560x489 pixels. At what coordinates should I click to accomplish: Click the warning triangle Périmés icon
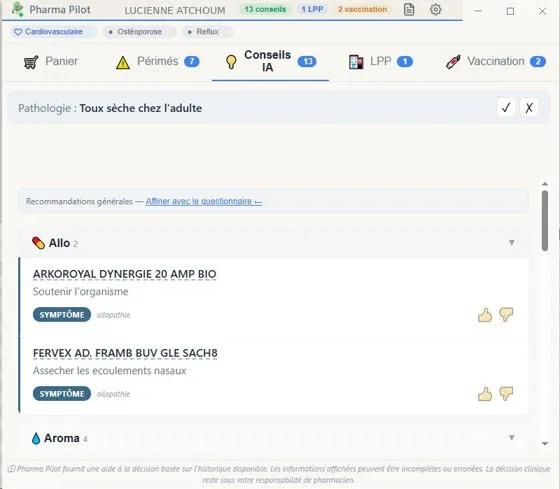tap(123, 62)
